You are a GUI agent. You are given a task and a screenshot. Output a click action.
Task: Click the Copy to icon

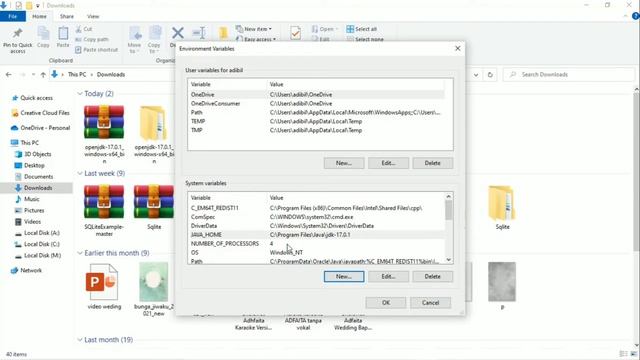(155, 33)
